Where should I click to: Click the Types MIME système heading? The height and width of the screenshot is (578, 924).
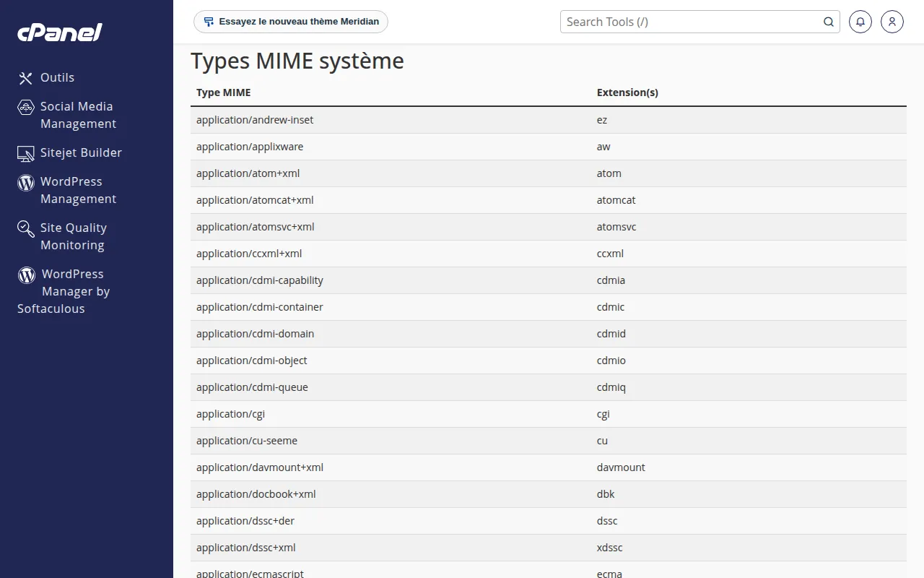[x=297, y=61]
